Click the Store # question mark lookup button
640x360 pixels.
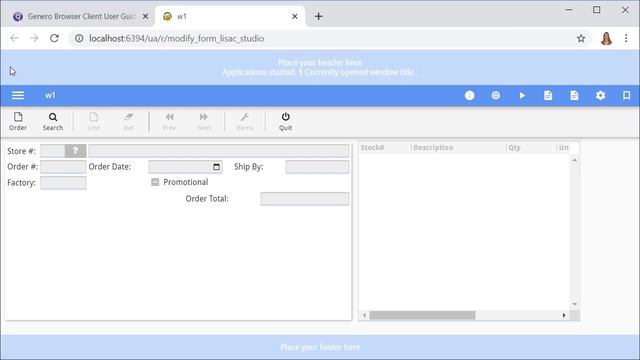point(75,151)
